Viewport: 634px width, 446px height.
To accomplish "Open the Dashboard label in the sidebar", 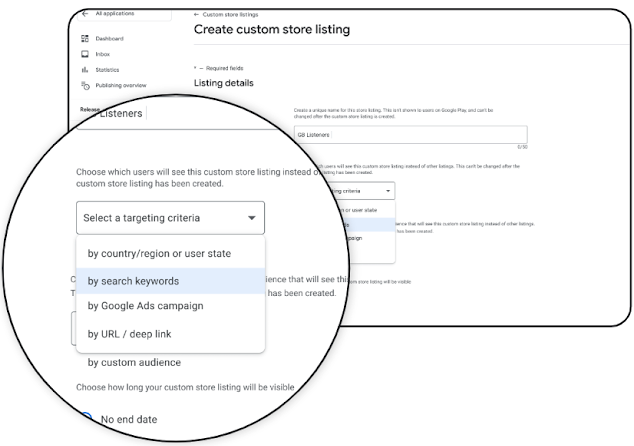I will tap(110, 38).
